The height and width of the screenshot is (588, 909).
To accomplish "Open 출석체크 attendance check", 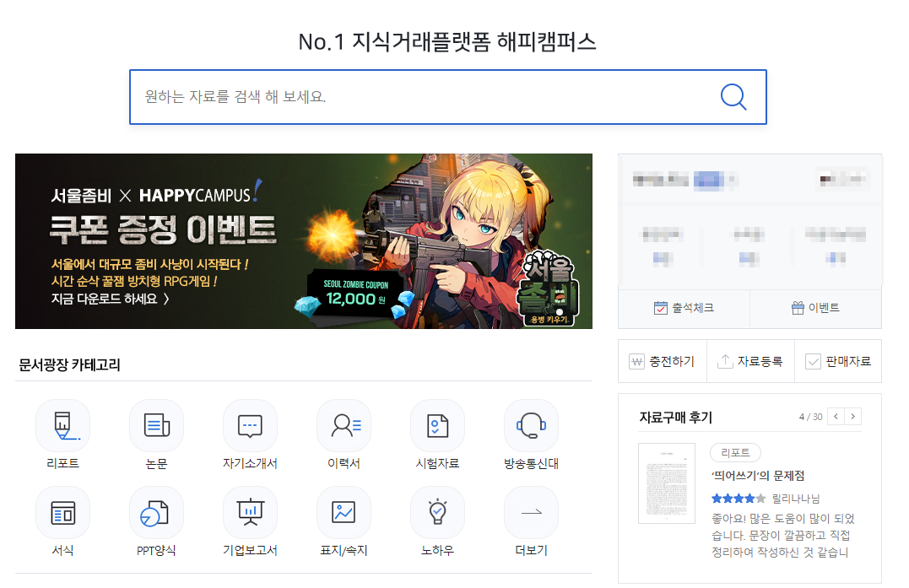I will coord(684,308).
